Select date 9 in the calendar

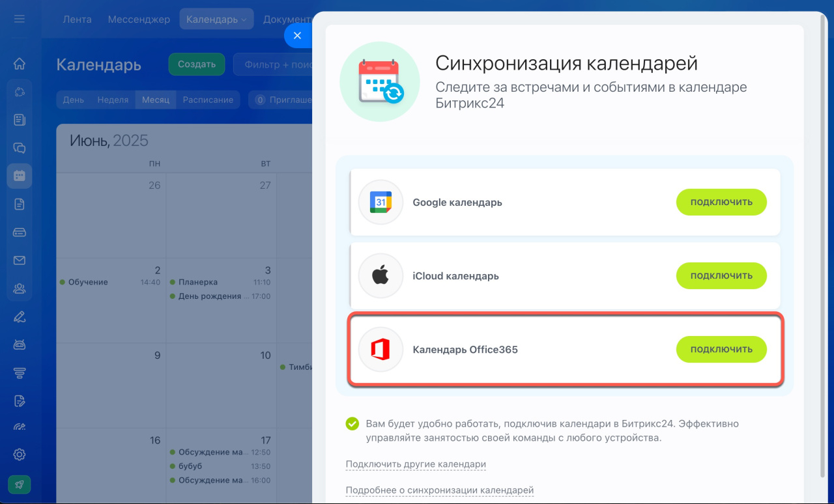click(157, 356)
